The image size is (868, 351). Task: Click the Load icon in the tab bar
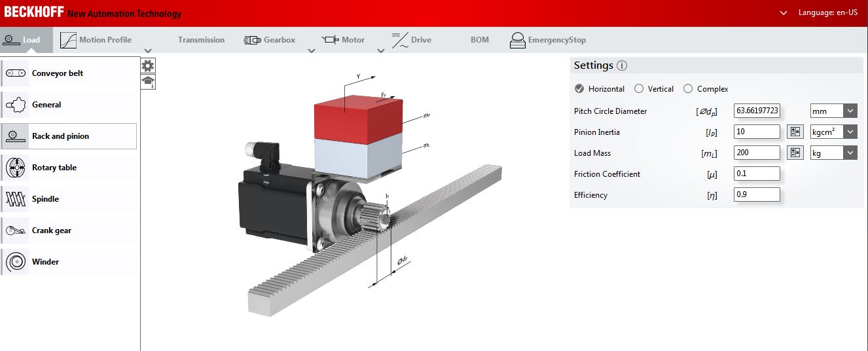tap(11, 40)
